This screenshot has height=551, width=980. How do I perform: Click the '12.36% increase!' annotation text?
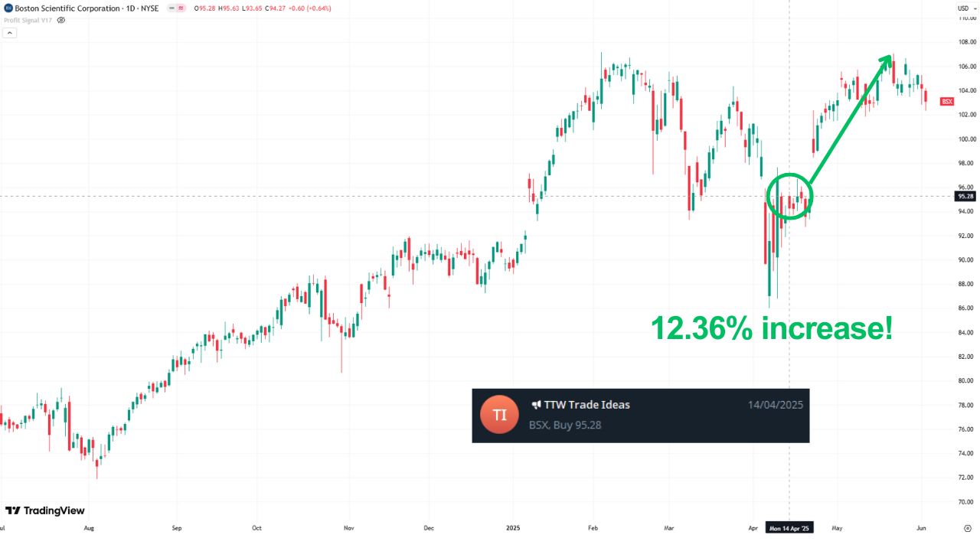(x=772, y=328)
